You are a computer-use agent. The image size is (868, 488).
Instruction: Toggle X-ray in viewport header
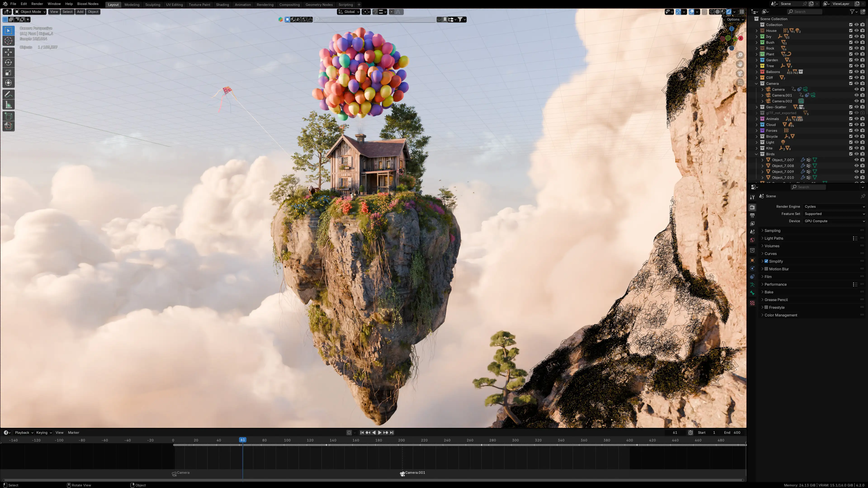(x=704, y=12)
